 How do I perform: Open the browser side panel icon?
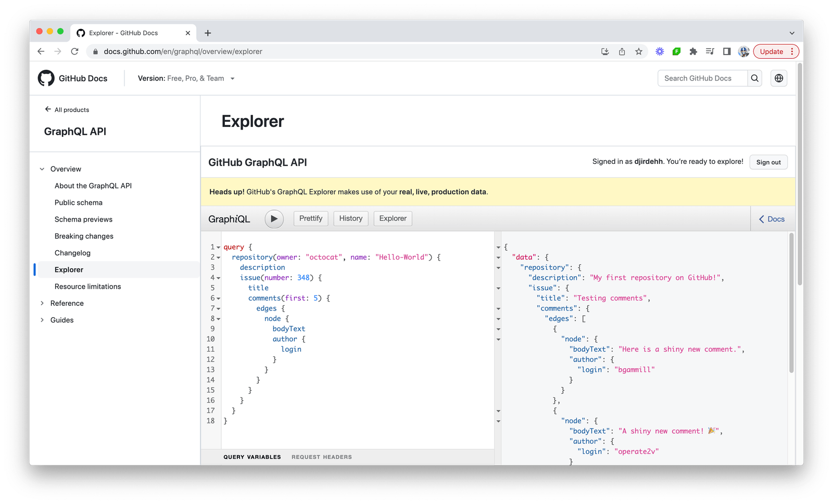pyautogui.click(x=727, y=51)
